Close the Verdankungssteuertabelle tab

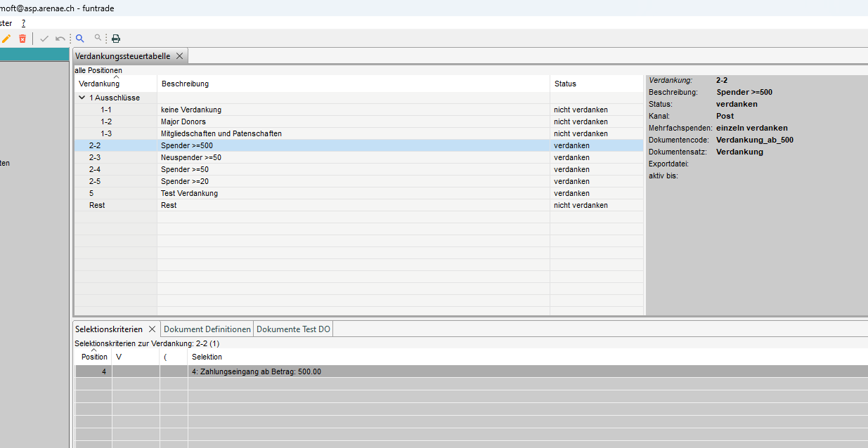tap(179, 56)
